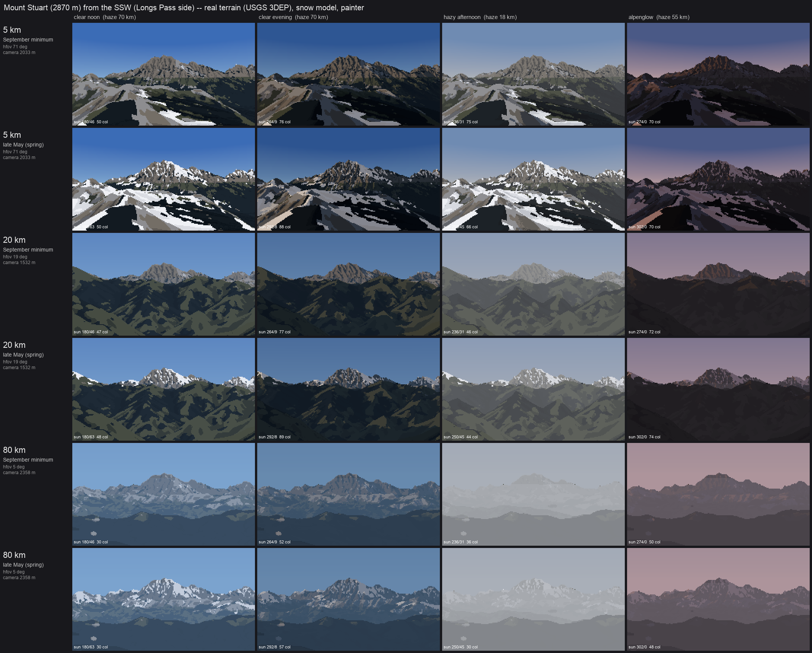Viewport: 812px width, 653px height.
Task: Click the 'clear noon (haze 70 km)' column header
Action: tap(105, 17)
